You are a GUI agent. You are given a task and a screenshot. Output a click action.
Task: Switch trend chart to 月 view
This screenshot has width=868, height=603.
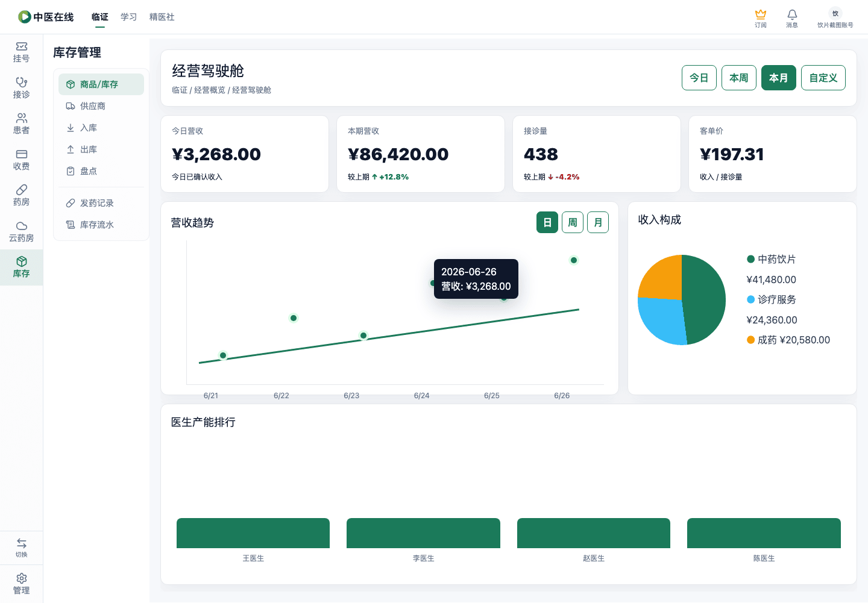598,222
